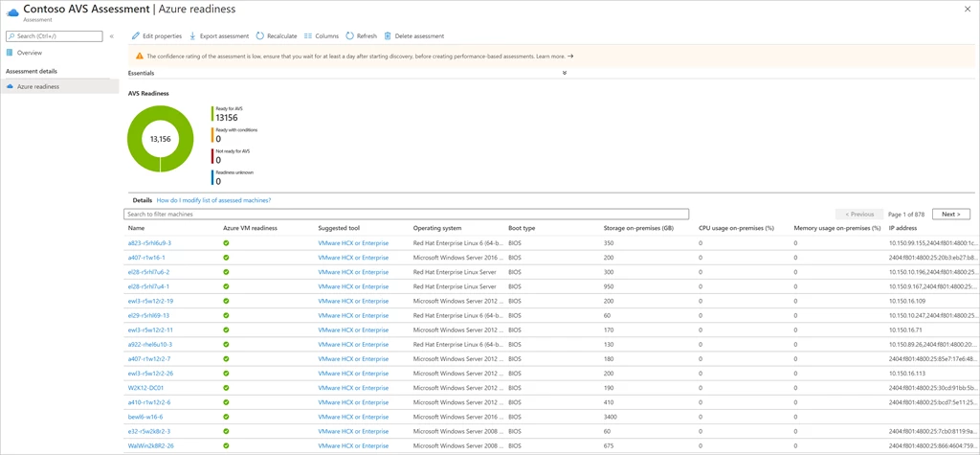Click the Refresh icon
Screen dimensions: 980x455
pos(350,36)
